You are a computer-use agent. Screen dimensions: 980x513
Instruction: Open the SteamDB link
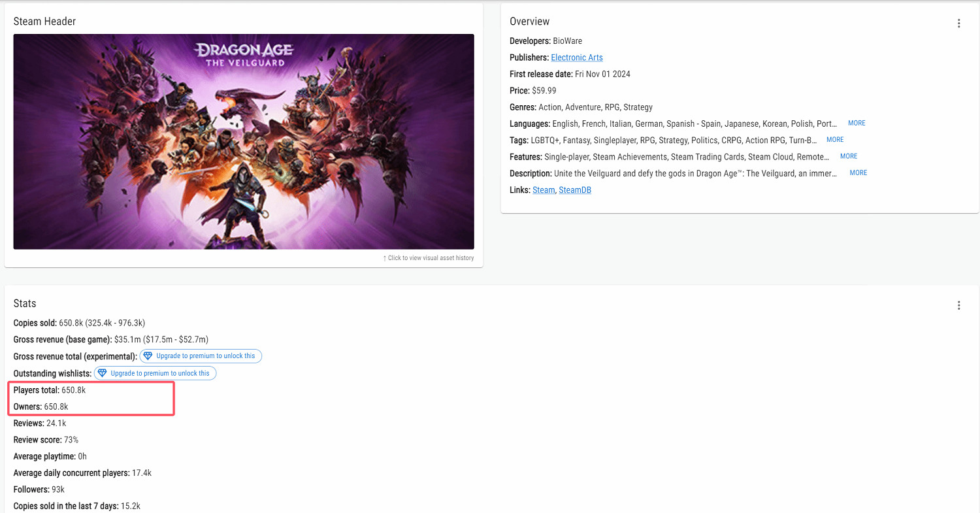pyautogui.click(x=574, y=190)
